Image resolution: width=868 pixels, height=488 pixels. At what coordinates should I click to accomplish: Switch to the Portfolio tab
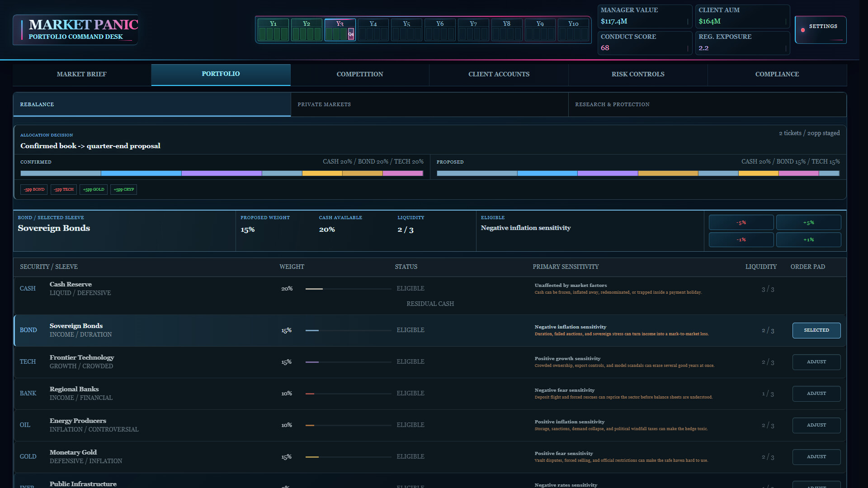point(221,75)
